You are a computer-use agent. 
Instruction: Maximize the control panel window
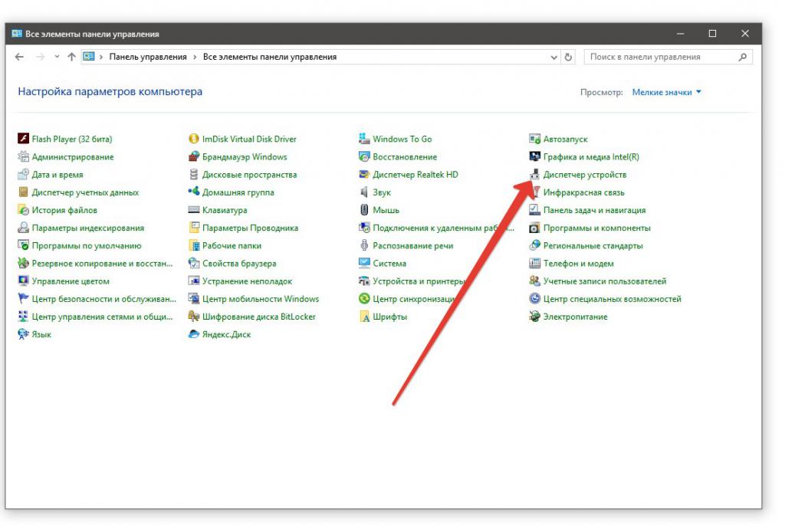point(712,34)
